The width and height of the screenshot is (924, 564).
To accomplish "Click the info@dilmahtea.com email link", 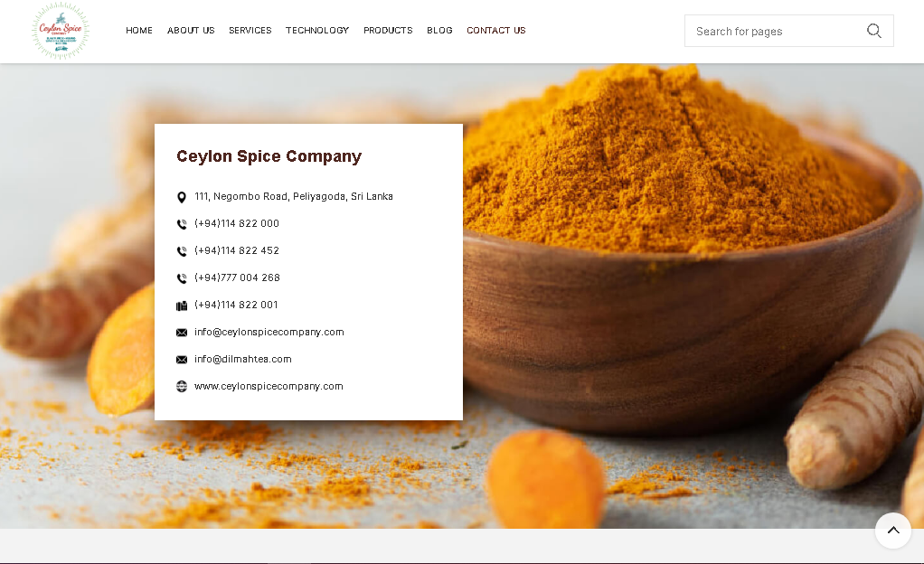I will coord(243,359).
